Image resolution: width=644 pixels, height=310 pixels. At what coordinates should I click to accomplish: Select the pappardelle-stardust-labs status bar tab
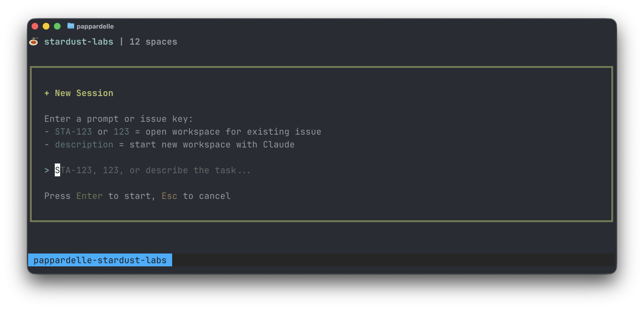(x=100, y=260)
